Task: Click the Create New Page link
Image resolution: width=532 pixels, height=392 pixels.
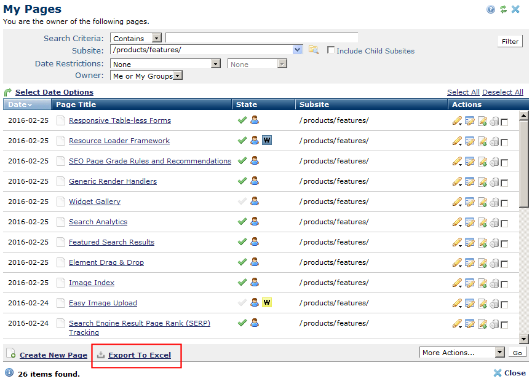Action: (x=54, y=355)
